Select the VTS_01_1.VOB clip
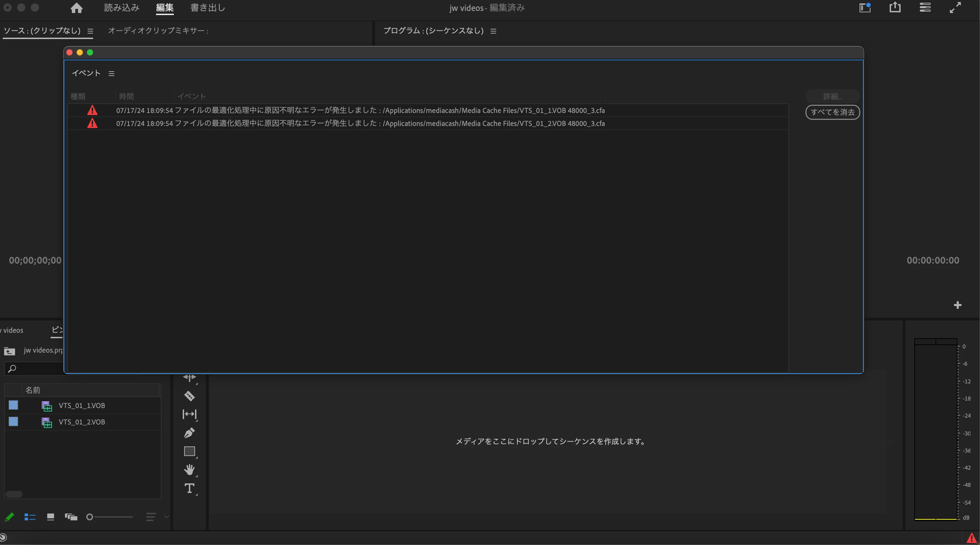 tap(82, 406)
